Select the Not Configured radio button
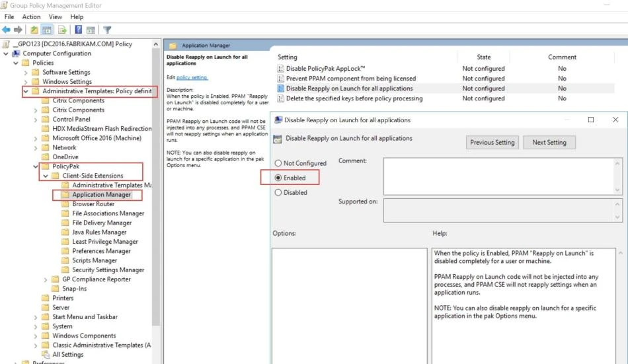This screenshot has height=364, width=628. point(278,163)
